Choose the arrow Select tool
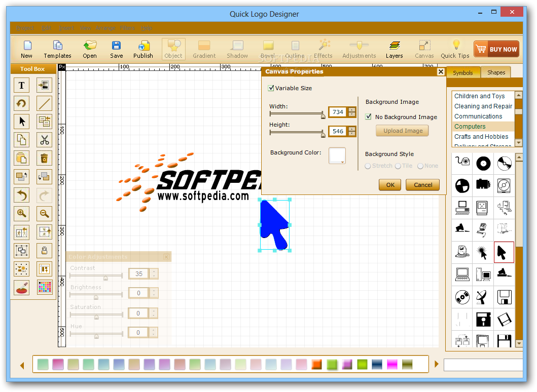 point(21,122)
